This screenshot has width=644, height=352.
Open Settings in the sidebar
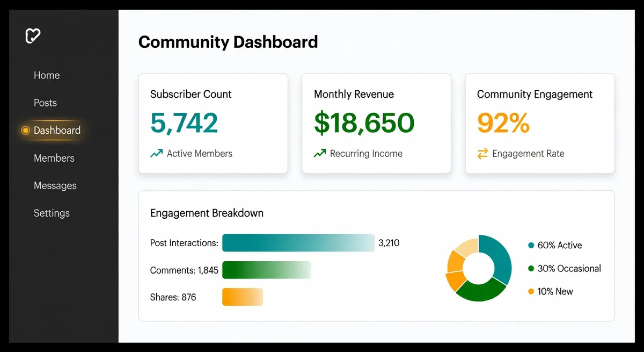click(x=52, y=213)
